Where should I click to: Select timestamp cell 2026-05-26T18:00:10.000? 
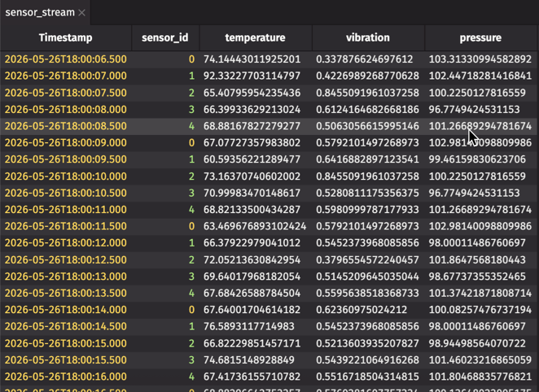(66, 176)
